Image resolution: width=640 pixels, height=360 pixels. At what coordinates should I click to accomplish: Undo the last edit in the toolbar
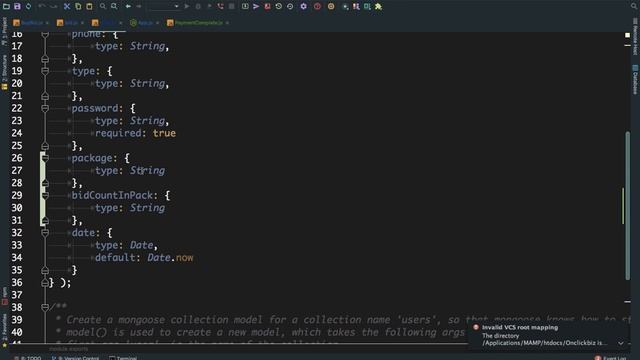[42, 6]
